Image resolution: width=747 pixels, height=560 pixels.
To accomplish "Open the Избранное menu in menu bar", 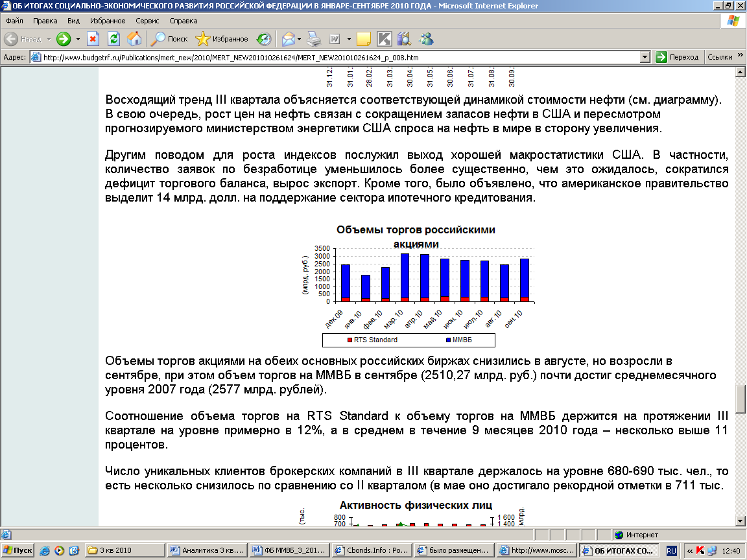I will coord(108,21).
